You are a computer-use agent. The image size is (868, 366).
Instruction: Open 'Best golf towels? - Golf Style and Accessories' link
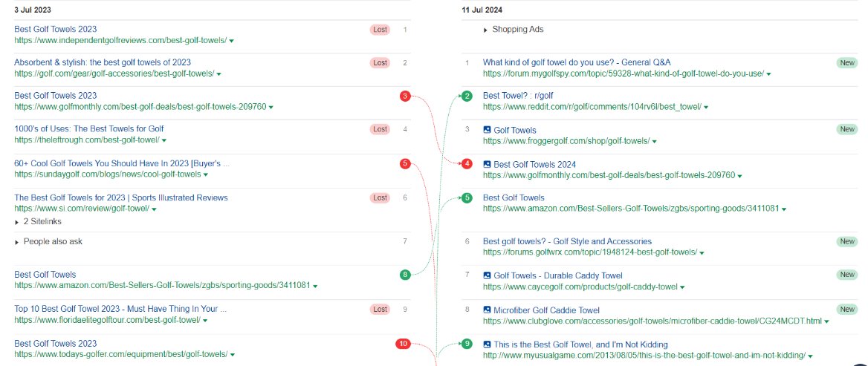[568, 241]
